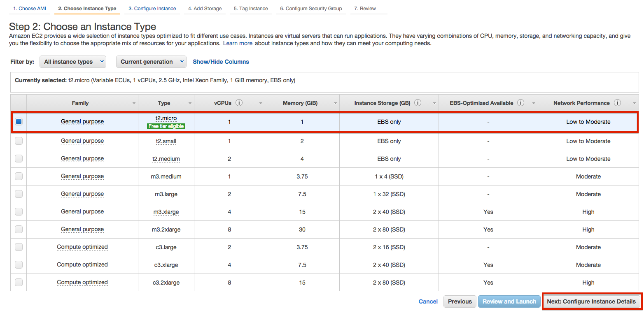Click the t2.medium type name
The height and width of the screenshot is (313, 644).
[166, 159]
